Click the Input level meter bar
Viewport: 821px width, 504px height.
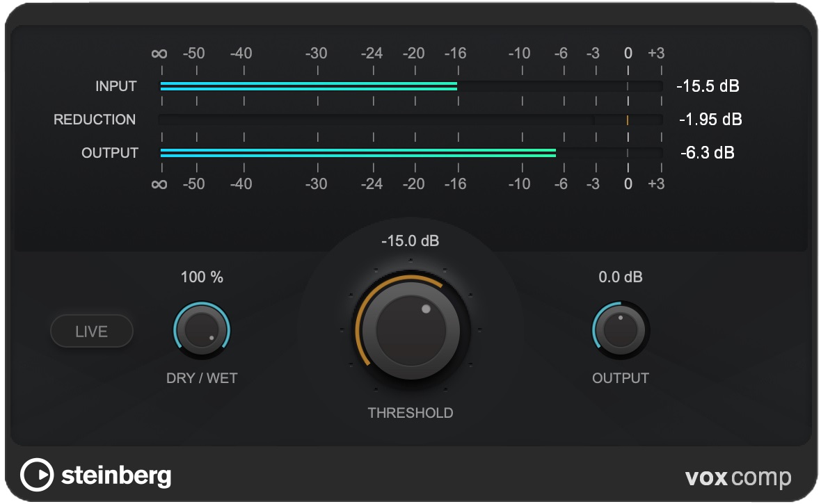[x=410, y=86]
